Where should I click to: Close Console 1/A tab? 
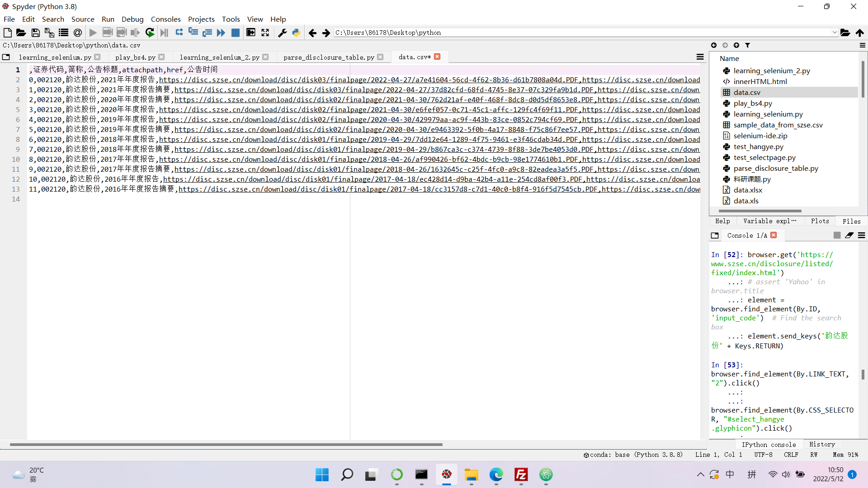point(774,235)
